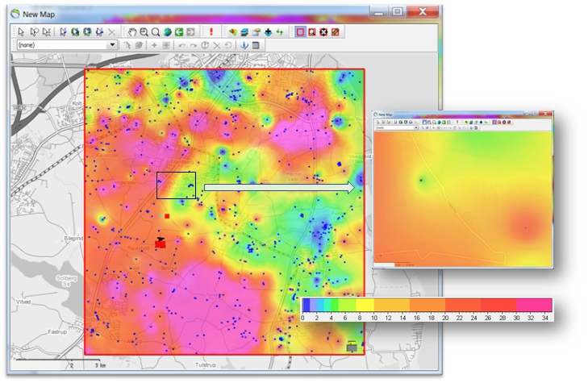Click the small grey plus icon in second toolbar row
Screen dimensions: 588x383
154,45
